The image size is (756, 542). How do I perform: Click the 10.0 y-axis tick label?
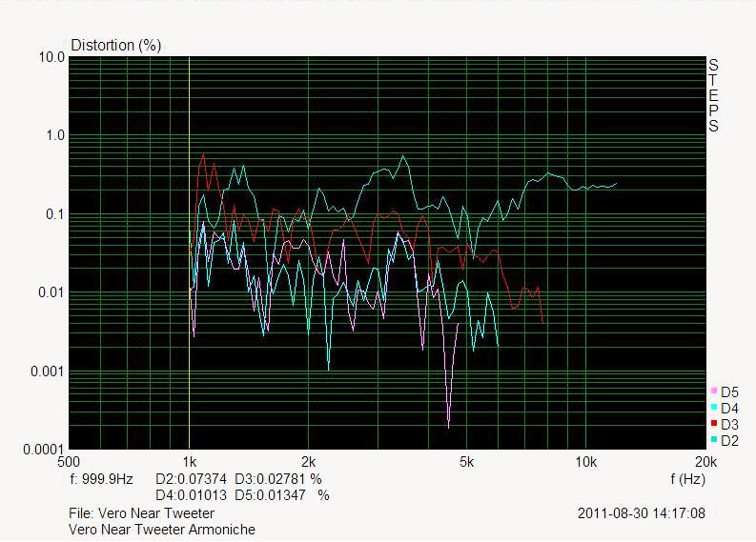click(51, 57)
